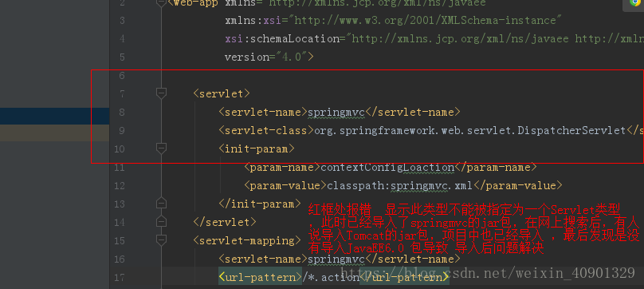This screenshot has height=289, width=644.
Task: Click the fold end marker beside </servlet>
Action: point(162,222)
